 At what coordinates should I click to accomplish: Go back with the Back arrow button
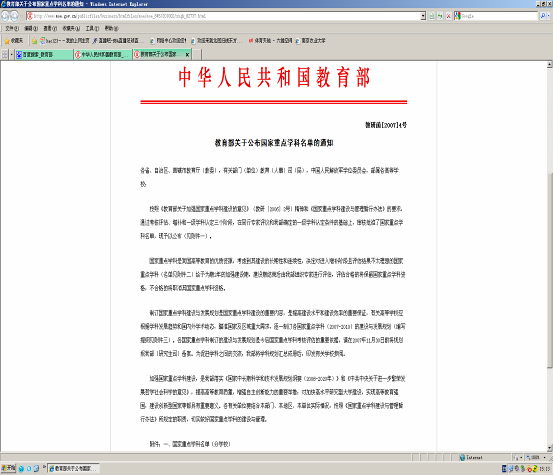5,16
